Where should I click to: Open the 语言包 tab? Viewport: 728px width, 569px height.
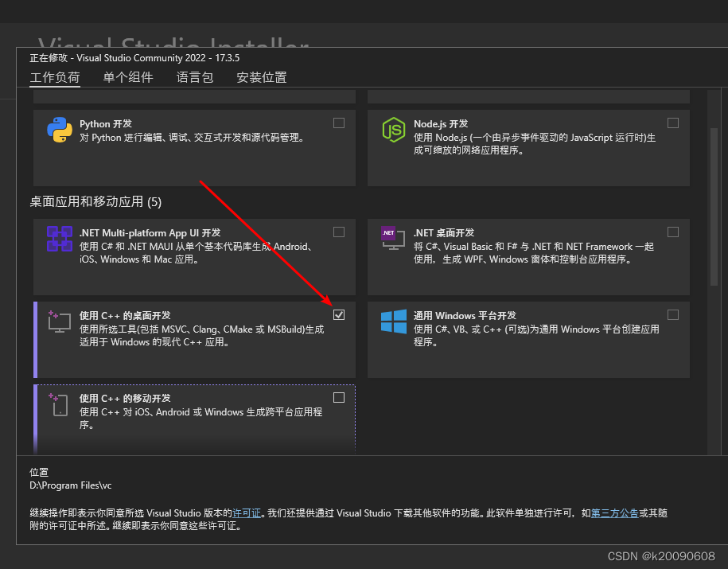(195, 77)
